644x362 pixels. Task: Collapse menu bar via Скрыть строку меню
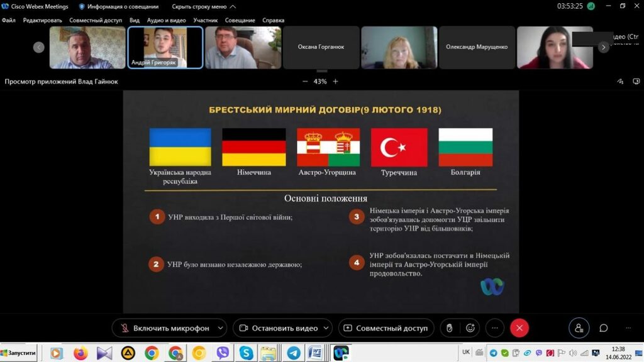tap(204, 7)
